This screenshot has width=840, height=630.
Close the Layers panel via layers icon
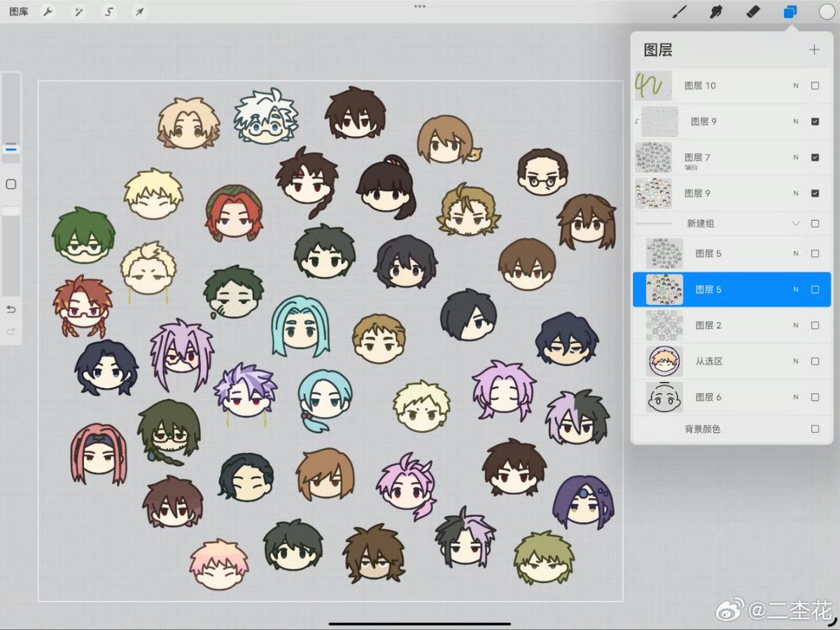pyautogui.click(x=790, y=12)
